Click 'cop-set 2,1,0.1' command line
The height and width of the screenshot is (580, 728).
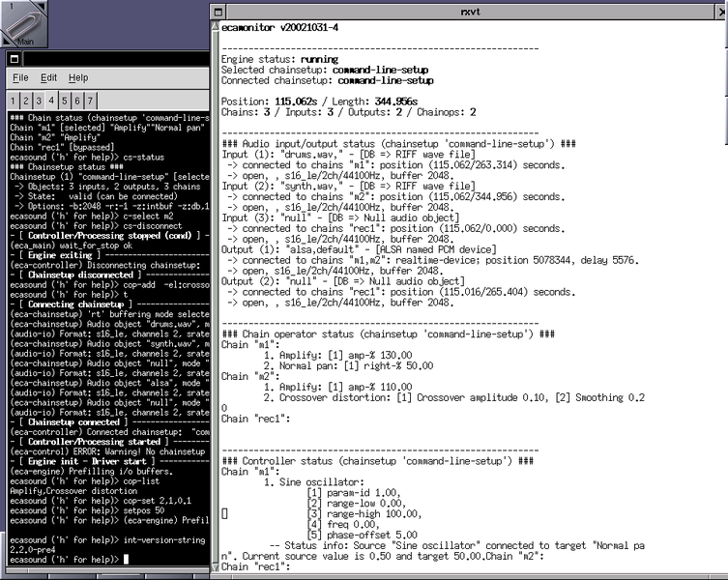101,501
